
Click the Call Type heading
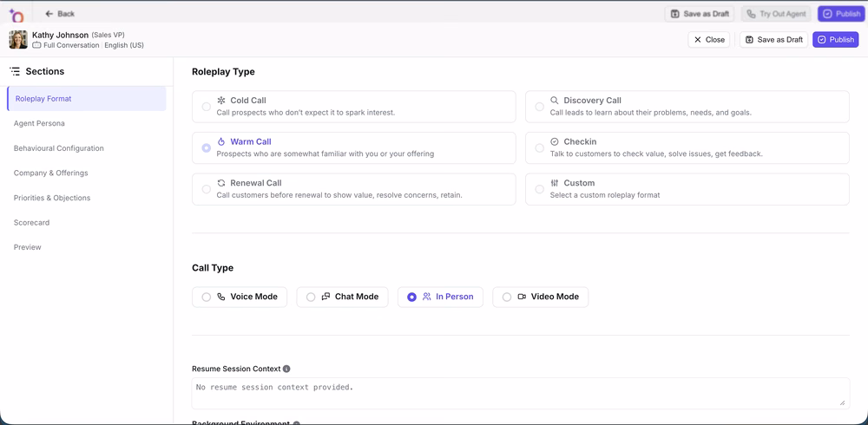tap(213, 268)
